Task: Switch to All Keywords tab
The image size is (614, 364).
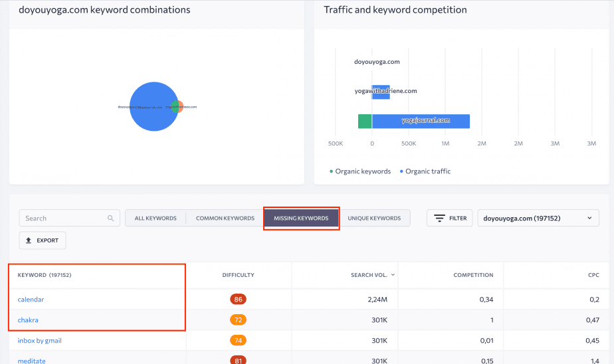Action: 155,218
